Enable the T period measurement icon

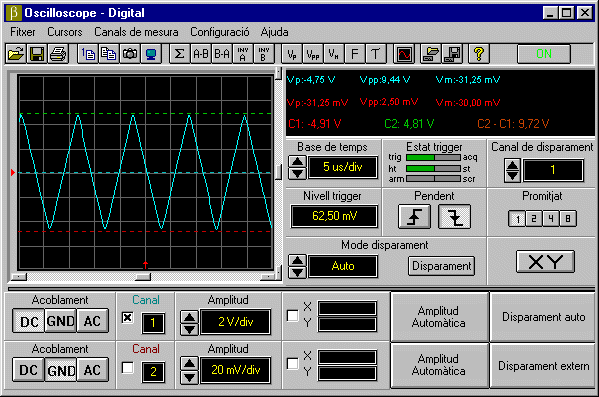(376, 54)
